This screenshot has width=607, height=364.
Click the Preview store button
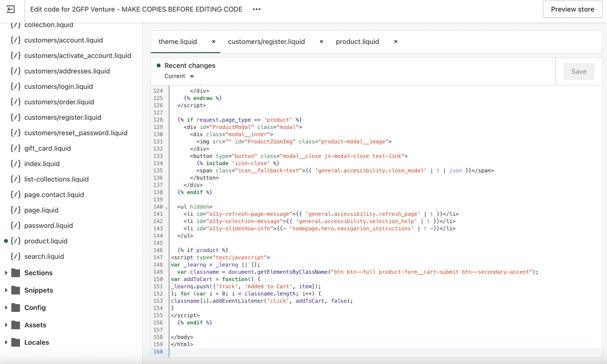click(x=572, y=9)
